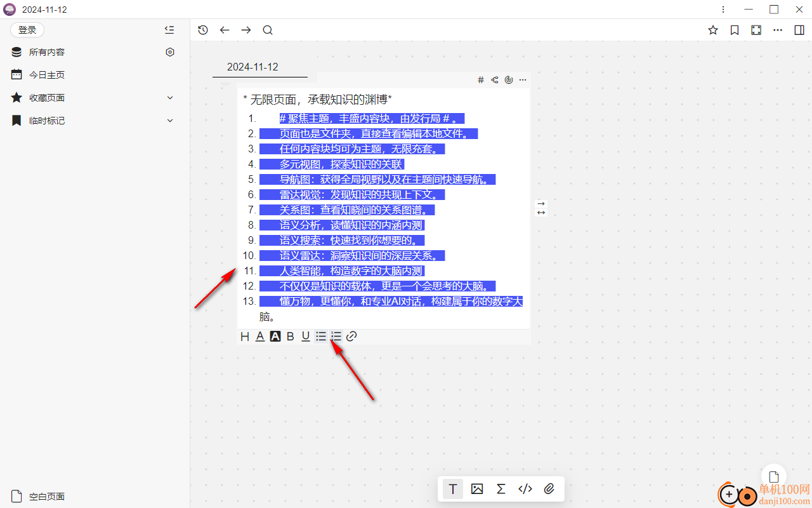Open the page more-options menu
The height and width of the screenshot is (508, 812).
pos(778,30)
